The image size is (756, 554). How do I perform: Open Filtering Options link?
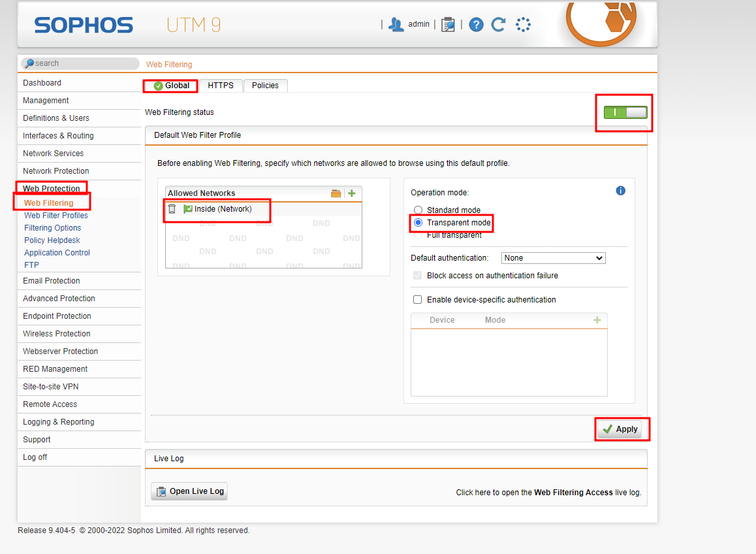(x=52, y=228)
